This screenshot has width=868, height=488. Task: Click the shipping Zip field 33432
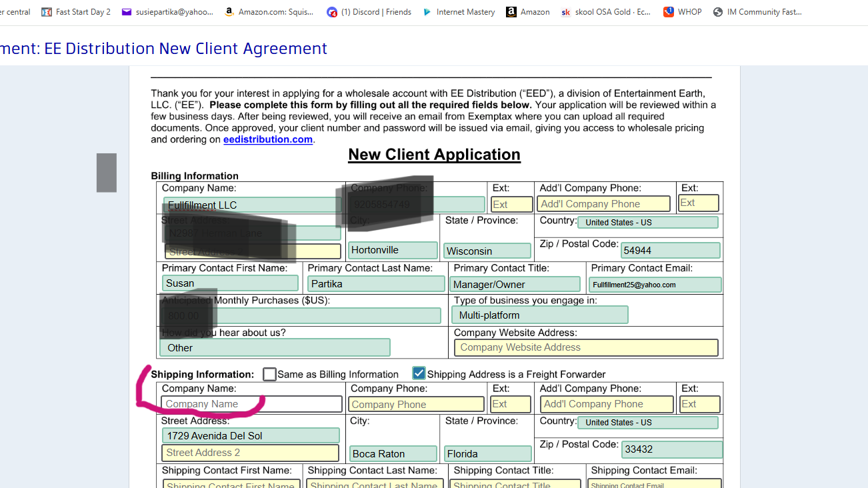[x=672, y=449]
